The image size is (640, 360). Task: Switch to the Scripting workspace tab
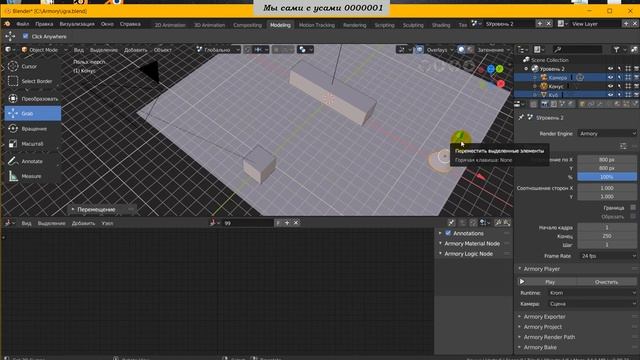click(x=384, y=25)
